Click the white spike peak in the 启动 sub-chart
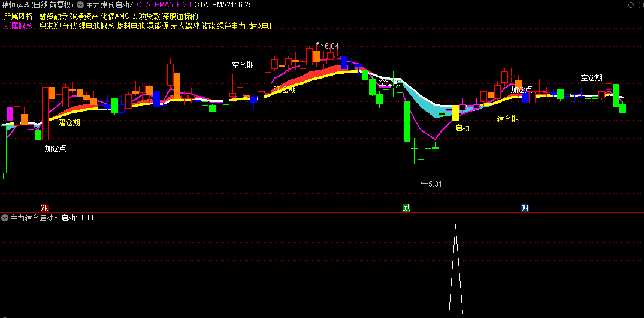The width and height of the screenshot is (644, 318). point(455,226)
